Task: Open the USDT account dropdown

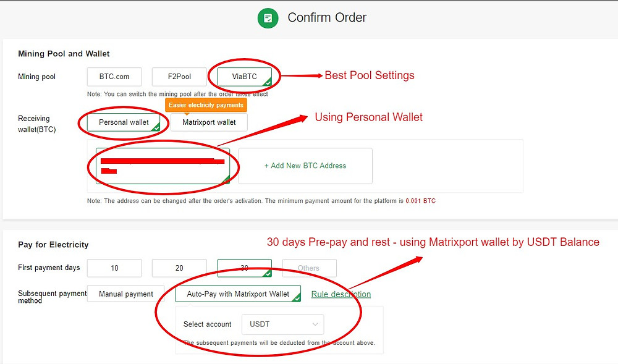Action: click(x=283, y=324)
